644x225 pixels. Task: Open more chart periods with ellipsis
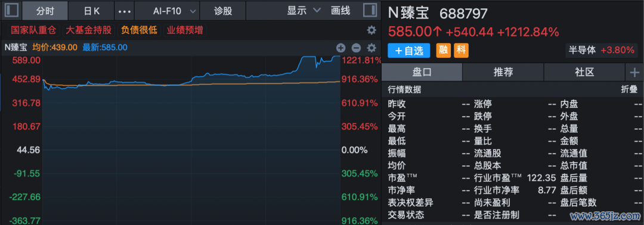125,11
